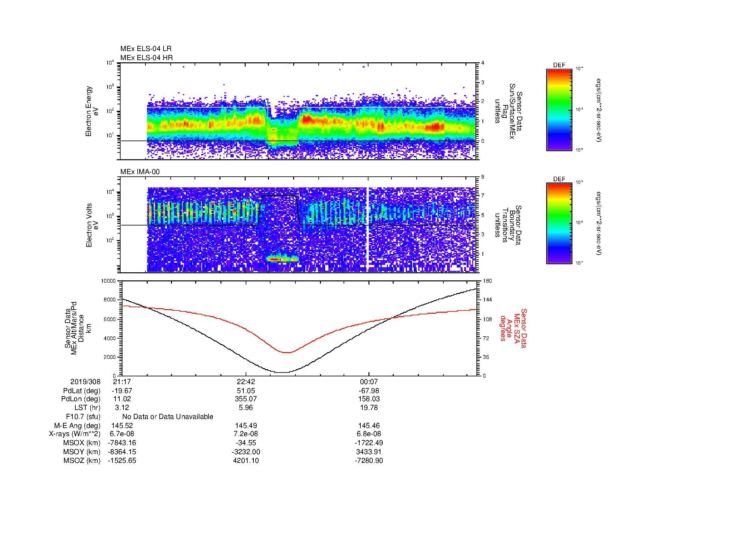756x534 pixels.
Task: Click the "MEx ELS-04 HR" panel title
Action: click(x=146, y=58)
